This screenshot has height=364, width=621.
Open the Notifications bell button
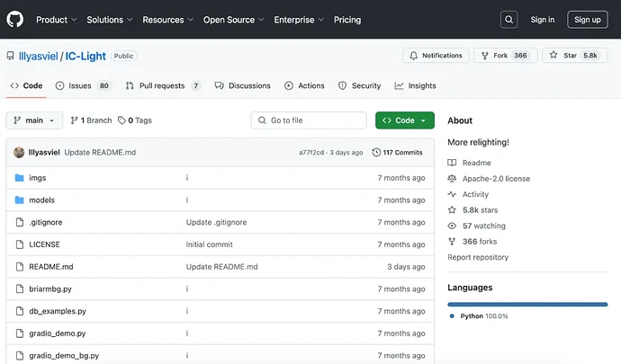point(436,56)
